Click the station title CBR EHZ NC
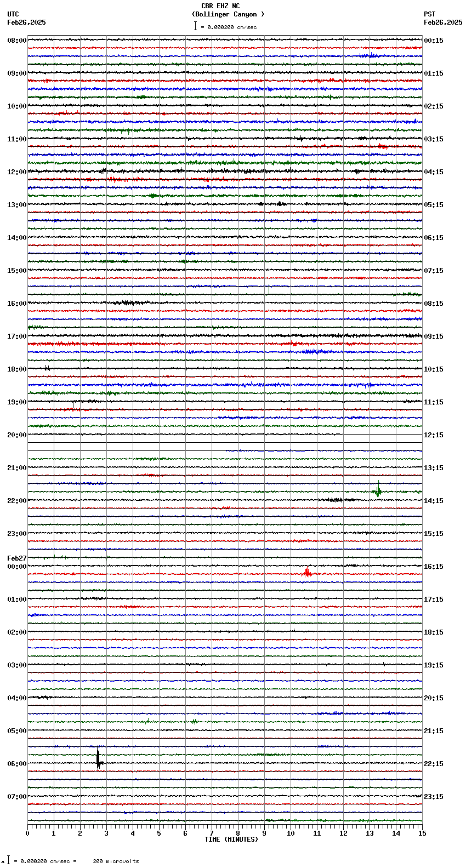 220,7
